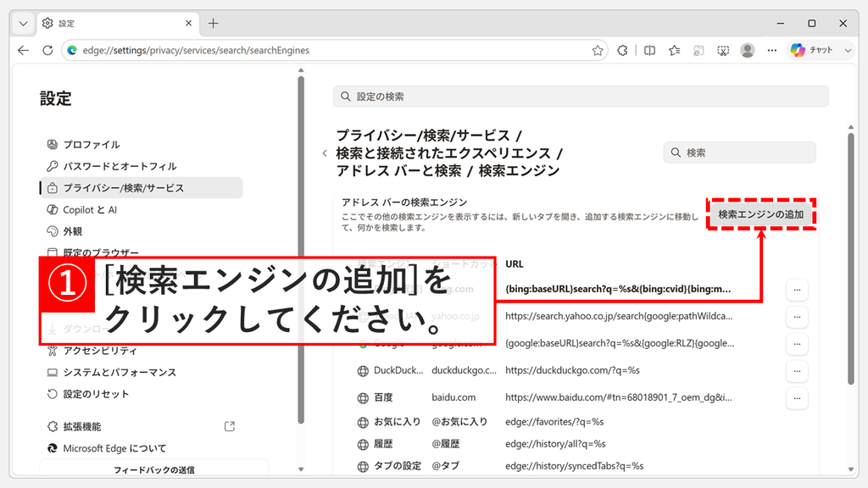
Task: Open 外観 settings section
Action: [x=142, y=231]
